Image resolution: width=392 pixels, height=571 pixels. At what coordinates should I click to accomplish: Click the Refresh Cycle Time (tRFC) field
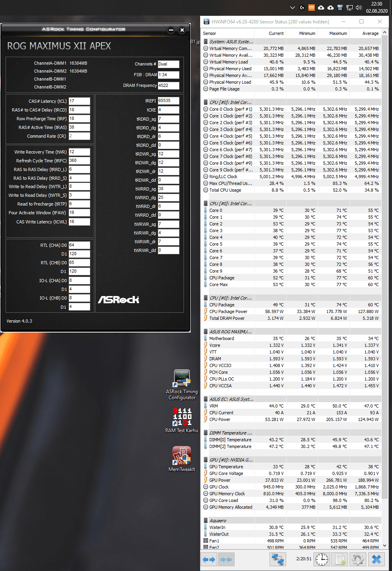click(79, 161)
